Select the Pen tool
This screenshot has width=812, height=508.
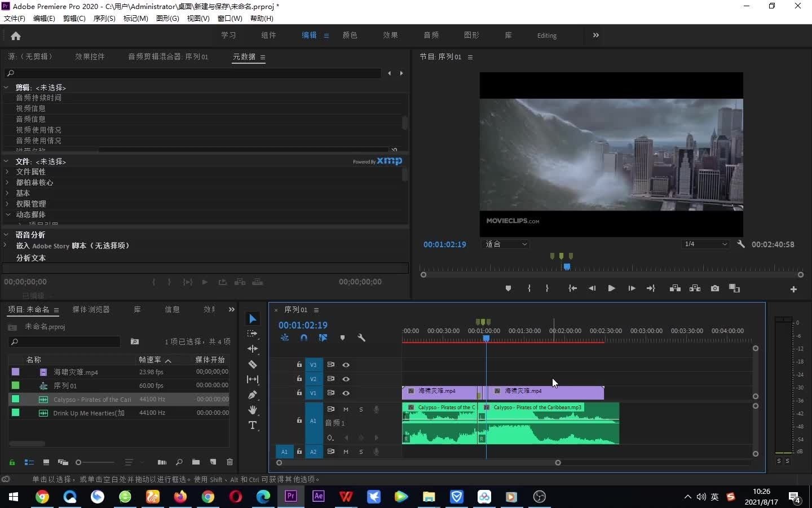[x=253, y=395]
